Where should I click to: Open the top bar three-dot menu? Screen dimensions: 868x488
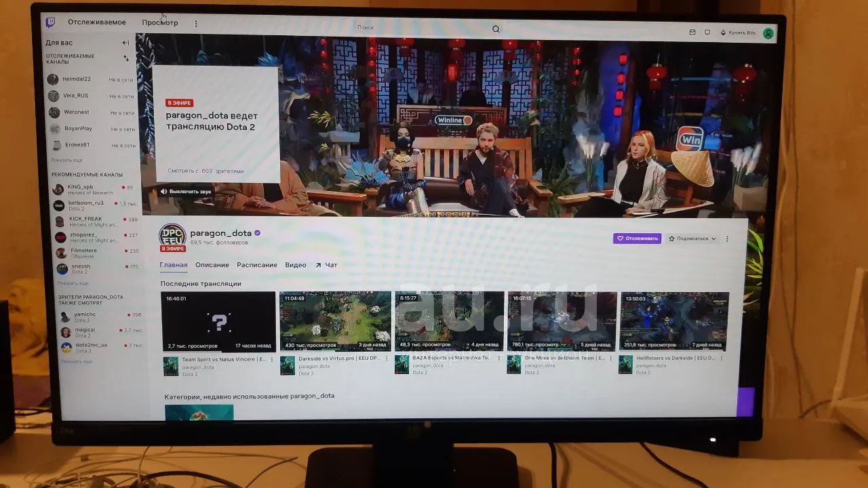tap(196, 23)
